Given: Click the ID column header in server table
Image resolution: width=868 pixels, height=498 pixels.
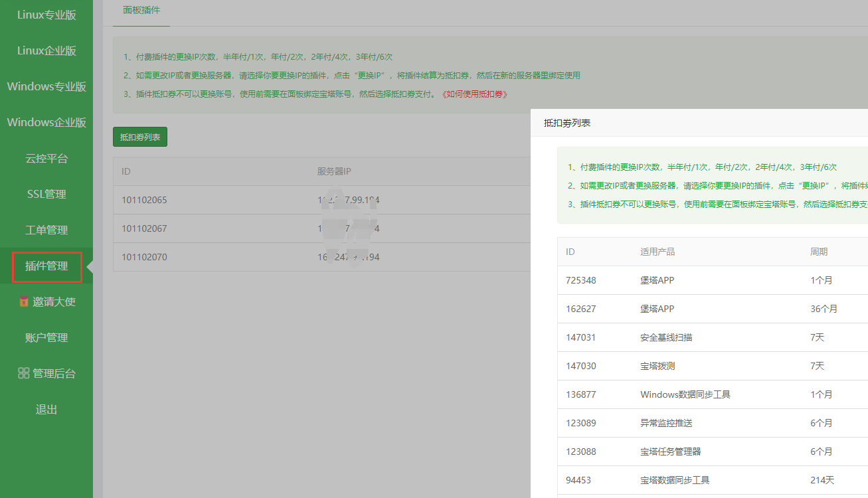Looking at the screenshot, I should 126,171.
